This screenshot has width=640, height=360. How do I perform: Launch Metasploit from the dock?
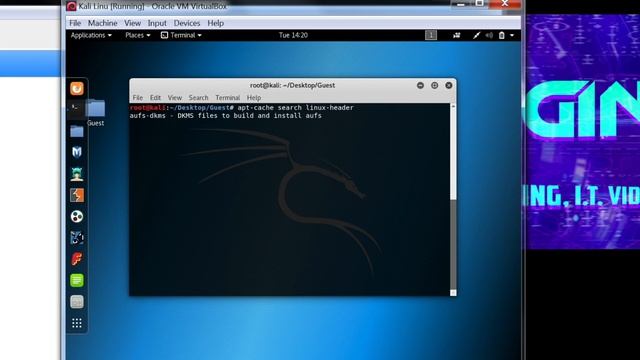click(77, 152)
